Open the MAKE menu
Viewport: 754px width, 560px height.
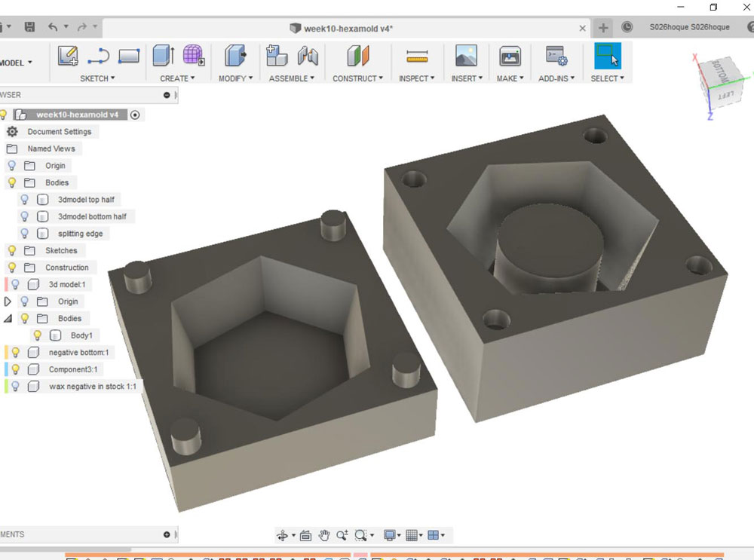click(510, 78)
